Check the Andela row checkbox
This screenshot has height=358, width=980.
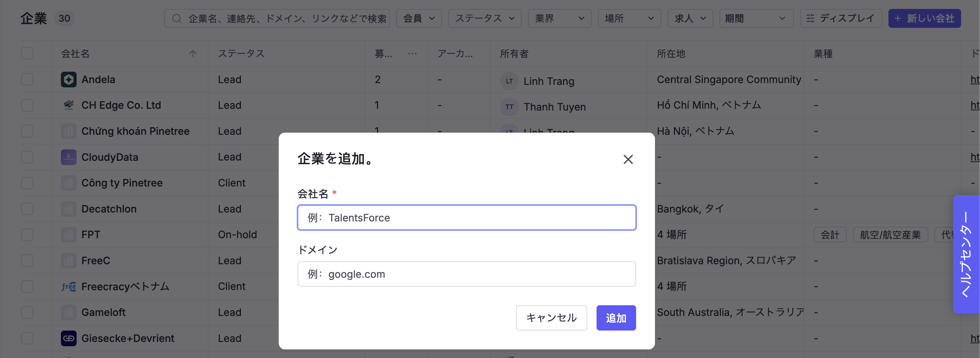(27, 80)
